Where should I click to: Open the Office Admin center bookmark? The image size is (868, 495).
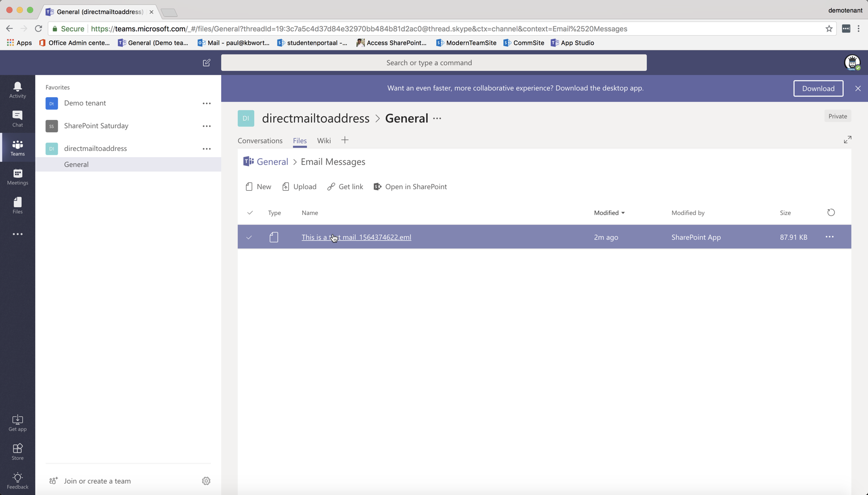click(74, 43)
